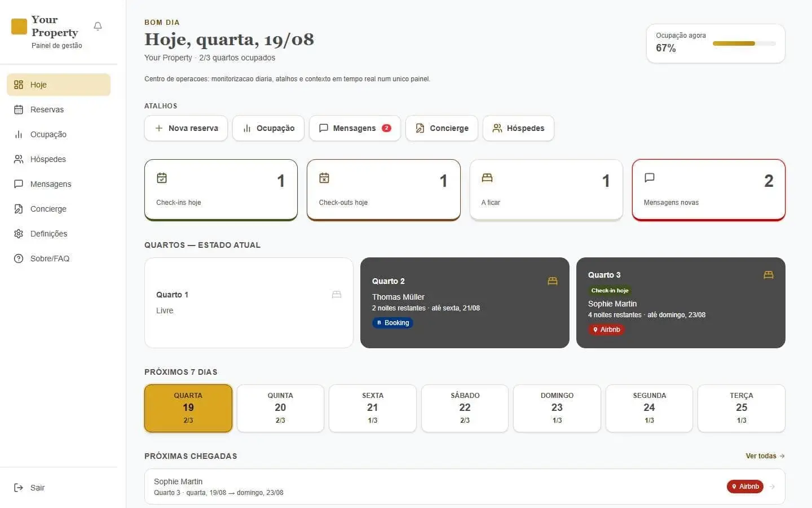Viewport: 812px width, 508px height.
Task: Click the bed icon on A ficar card
Action: pos(487,178)
